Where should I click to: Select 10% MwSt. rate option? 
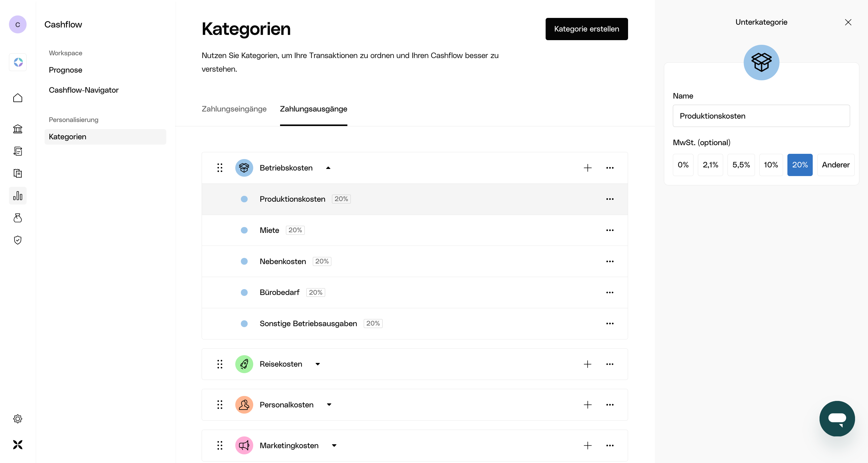770,165
